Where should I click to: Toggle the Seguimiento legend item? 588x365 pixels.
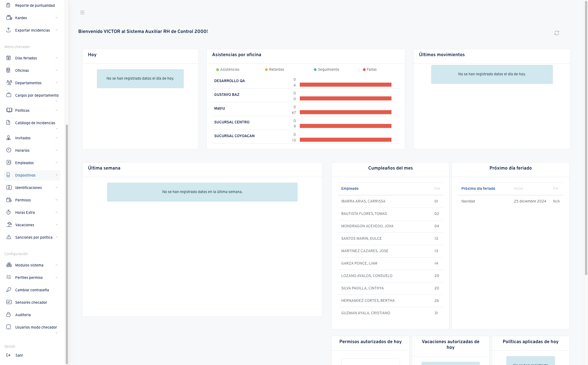(x=326, y=70)
